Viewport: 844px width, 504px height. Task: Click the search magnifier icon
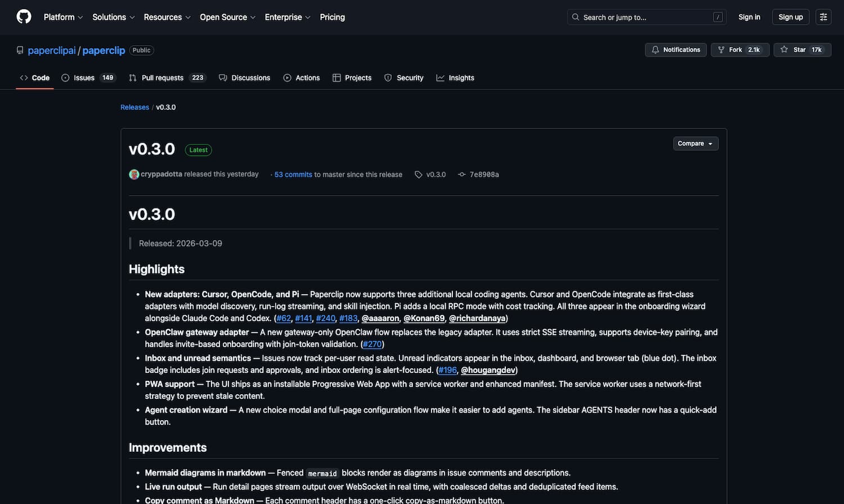tap(576, 17)
